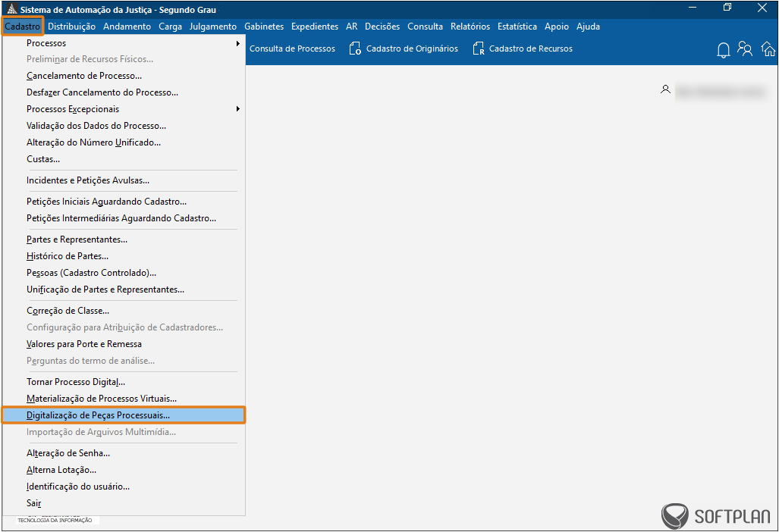
Task: Select Histórico de Partes entry
Action: pyautogui.click(x=124, y=256)
